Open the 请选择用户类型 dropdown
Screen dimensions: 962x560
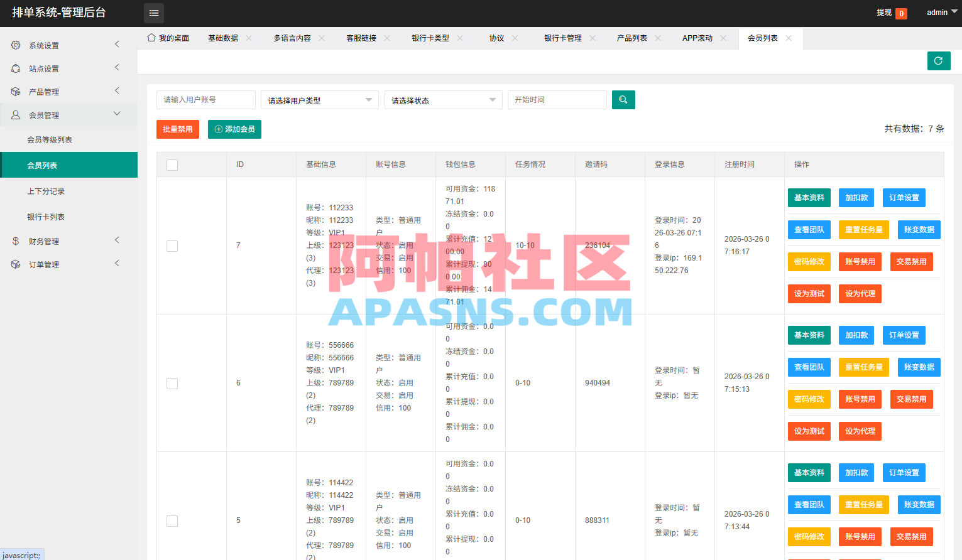[320, 100]
